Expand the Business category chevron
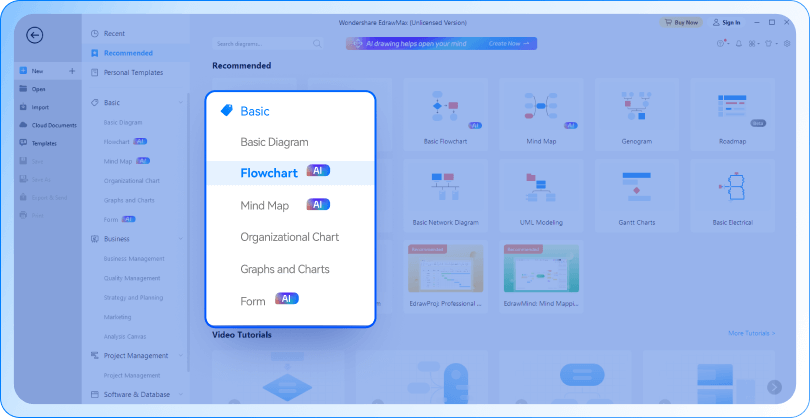 [x=180, y=239]
